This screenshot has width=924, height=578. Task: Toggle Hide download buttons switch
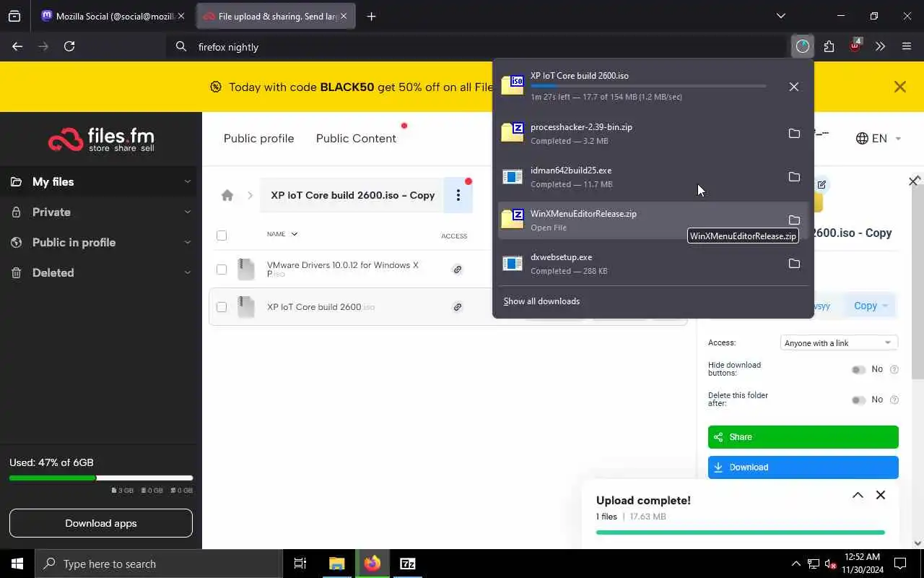tap(858, 370)
